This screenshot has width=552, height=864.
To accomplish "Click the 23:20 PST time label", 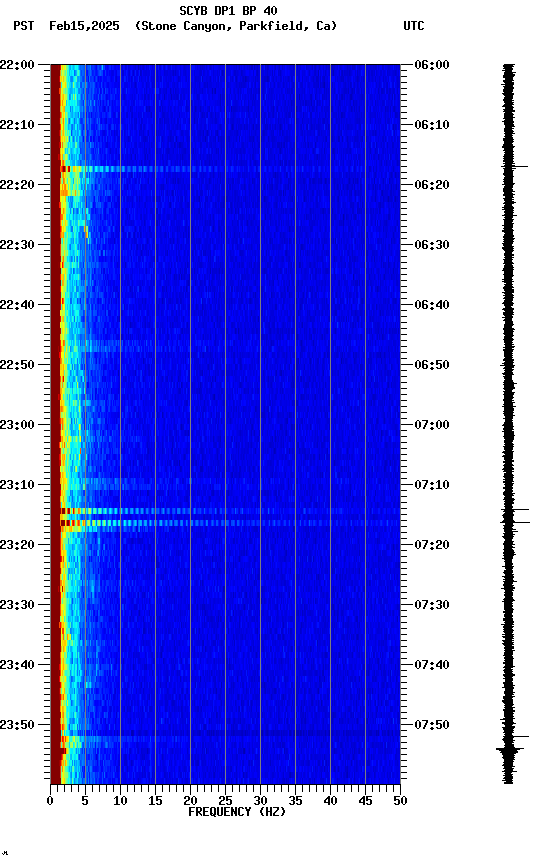I will (x=17, y=546).
